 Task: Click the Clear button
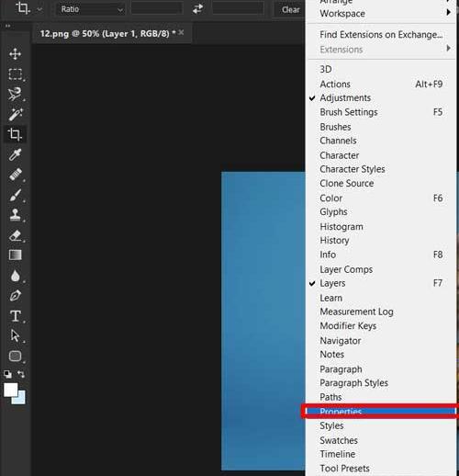coord(290,10)
